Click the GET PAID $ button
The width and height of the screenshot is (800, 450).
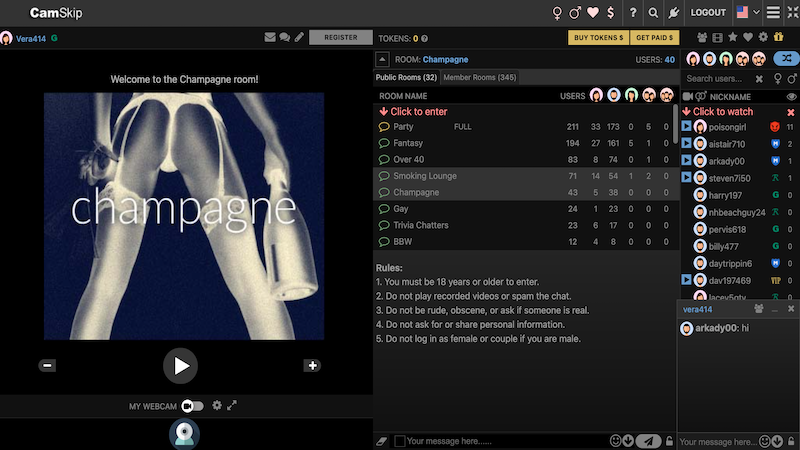(x=655, y=38)
